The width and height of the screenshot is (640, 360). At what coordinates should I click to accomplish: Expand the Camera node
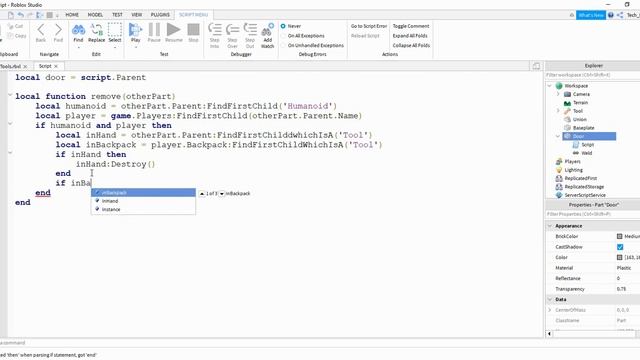click(558, 94)
